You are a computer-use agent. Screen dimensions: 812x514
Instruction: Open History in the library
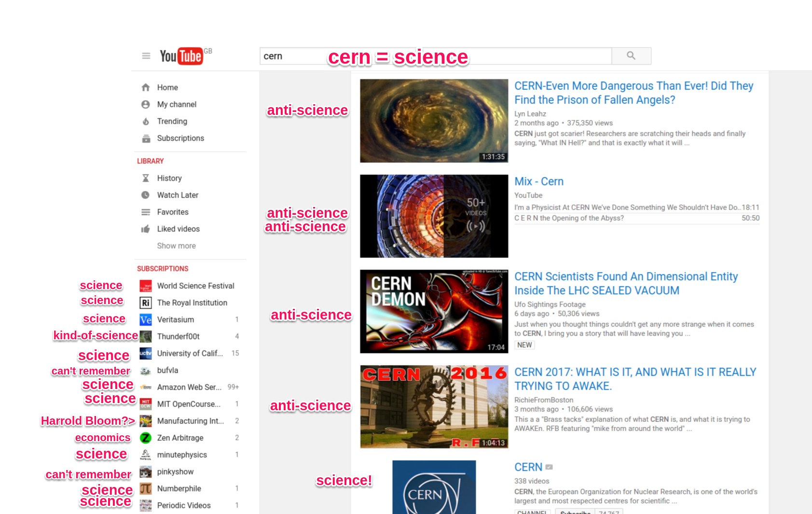169,178
